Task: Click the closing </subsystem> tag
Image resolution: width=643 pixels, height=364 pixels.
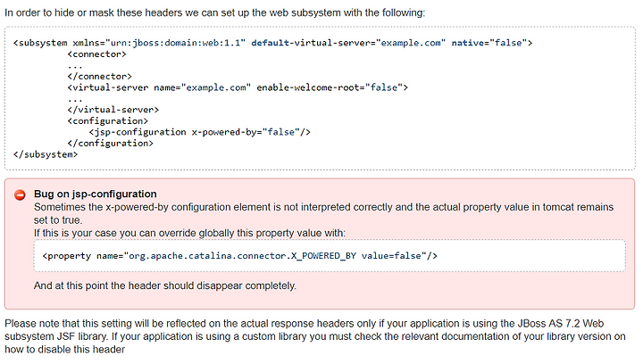Action: 46,154
